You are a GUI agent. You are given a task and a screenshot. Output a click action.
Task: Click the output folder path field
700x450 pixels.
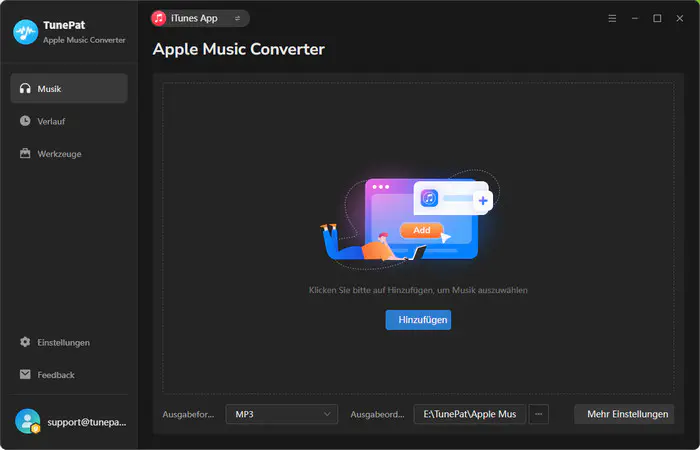tap(470, 414)
